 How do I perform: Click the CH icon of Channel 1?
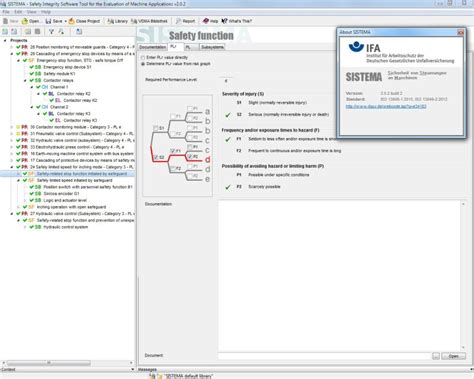tap(45, 87)
